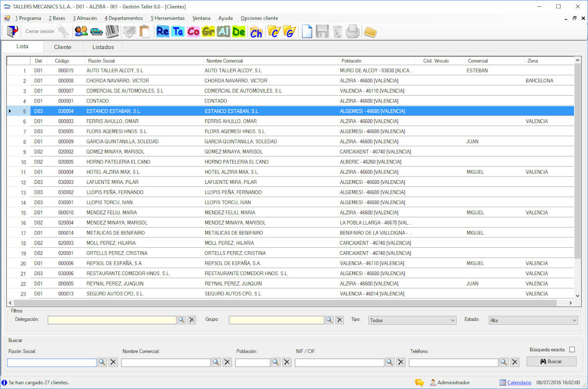Clear the Grupo filter with X

click(340, 320)
